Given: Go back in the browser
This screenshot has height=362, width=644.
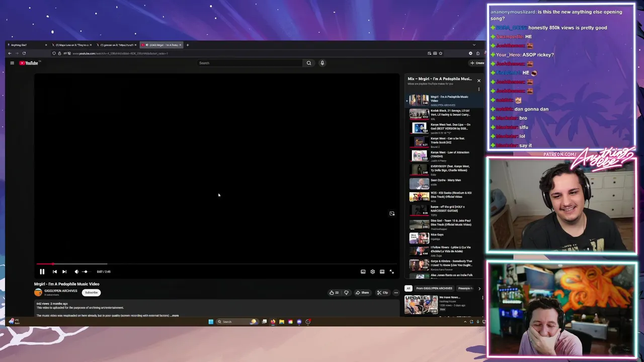Looking at the screenshot, I should point(10,53).
